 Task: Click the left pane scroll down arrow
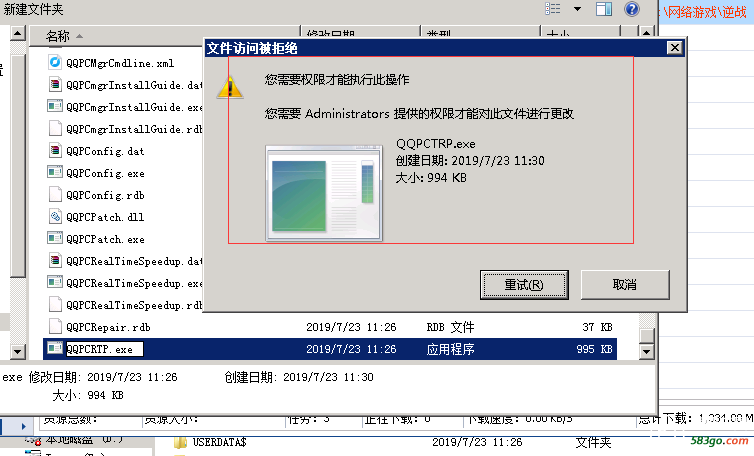[x=17, y=352]
